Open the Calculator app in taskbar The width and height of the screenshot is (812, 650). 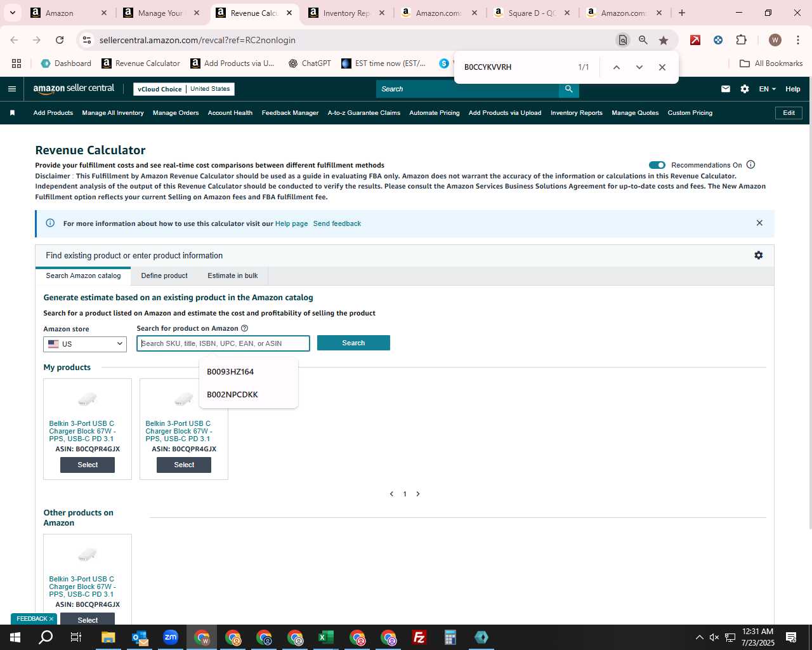(450, 637)
